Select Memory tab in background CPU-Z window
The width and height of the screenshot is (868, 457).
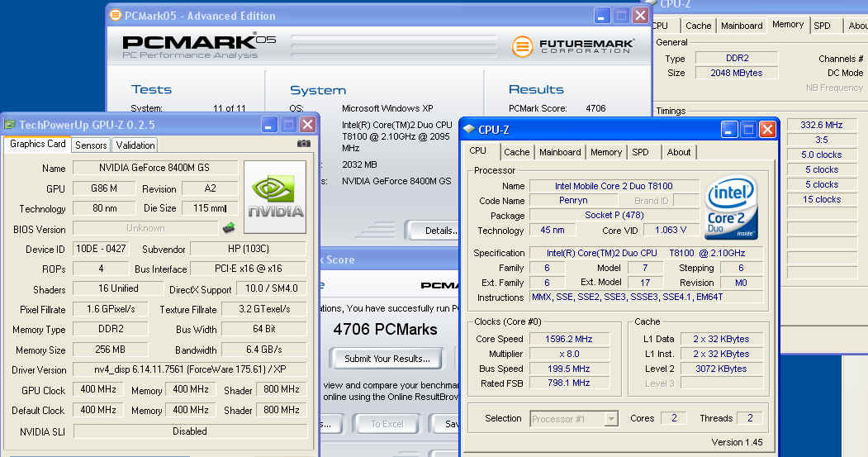point(788,24)
